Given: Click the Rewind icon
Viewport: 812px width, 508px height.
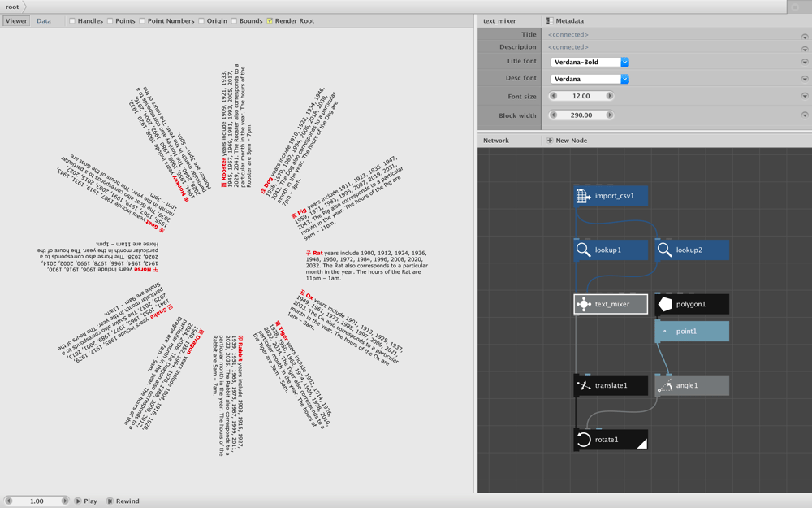Looking at the screenshot, I should (x=110, y=501).
